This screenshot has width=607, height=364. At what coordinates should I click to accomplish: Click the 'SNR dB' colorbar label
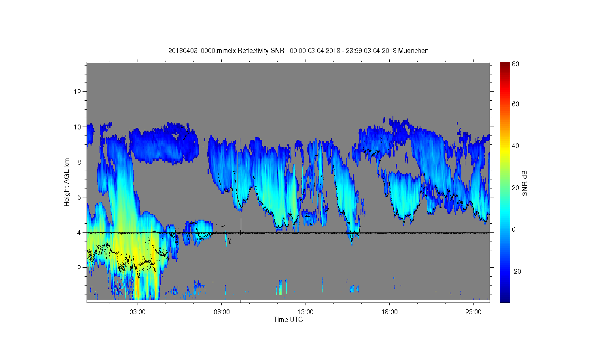click(x=524, y=184)
